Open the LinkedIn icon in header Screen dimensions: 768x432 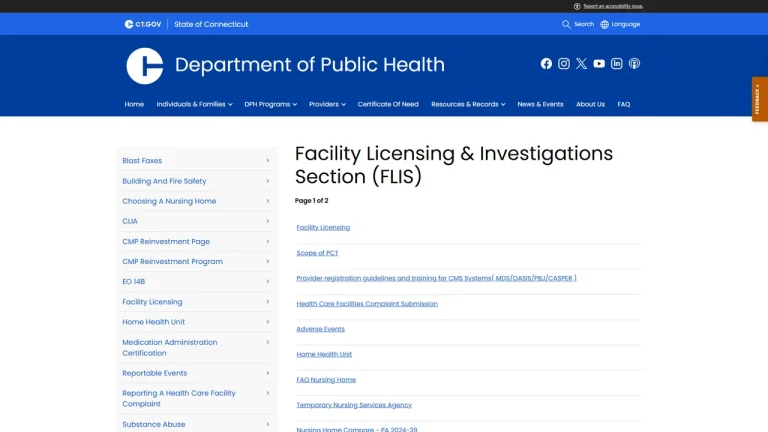pos(617,64)
